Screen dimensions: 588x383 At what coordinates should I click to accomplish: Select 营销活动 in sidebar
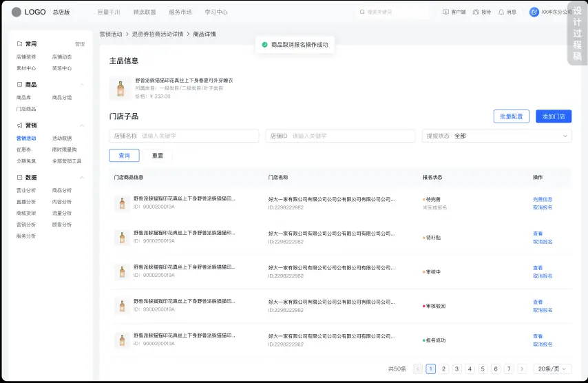tap(26, 138)
